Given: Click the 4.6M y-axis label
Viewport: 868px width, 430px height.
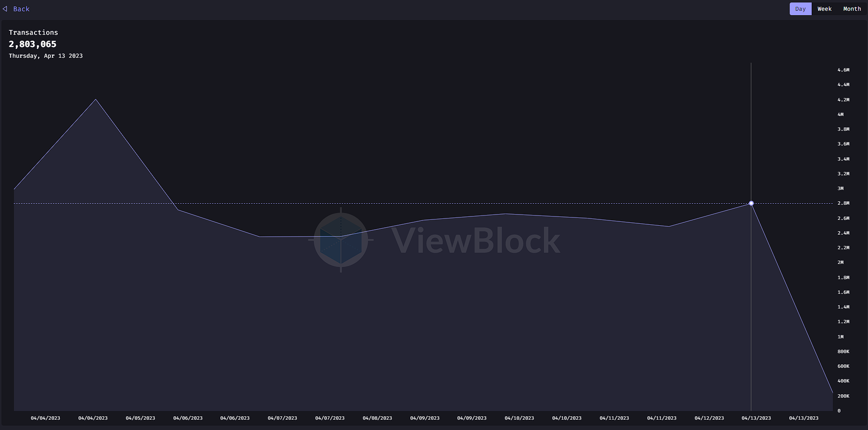Looking at the screenshot, I should click(x=843, y=70).
